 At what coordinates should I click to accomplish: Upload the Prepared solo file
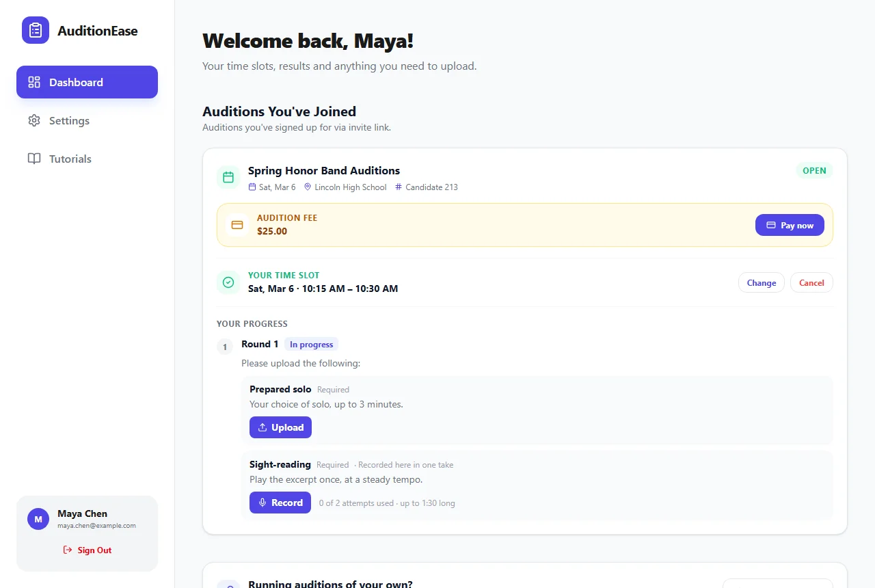click(280, 427)
